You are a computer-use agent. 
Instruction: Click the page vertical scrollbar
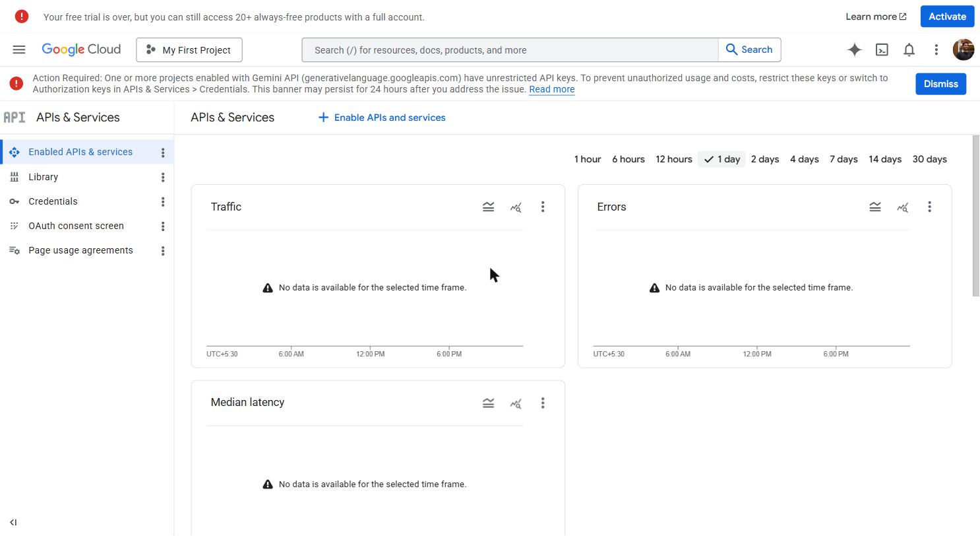tap(976, 215)
